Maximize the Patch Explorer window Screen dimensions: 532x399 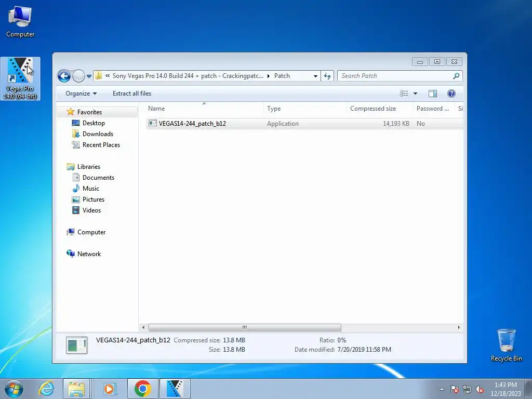(437, 62)
